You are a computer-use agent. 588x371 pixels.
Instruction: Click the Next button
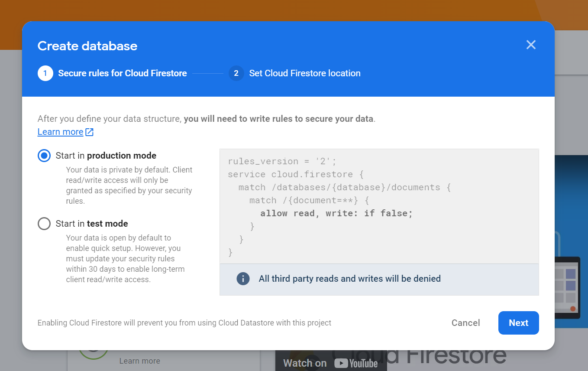click(x=518, y=323)
